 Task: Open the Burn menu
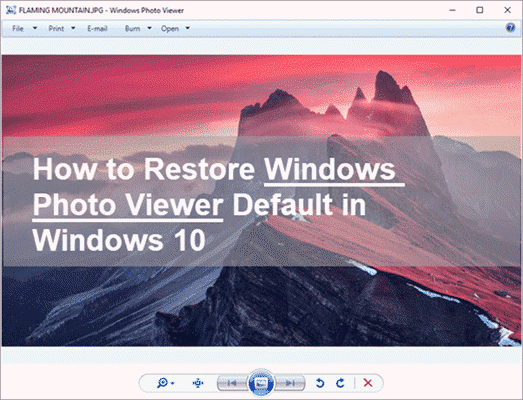coord(132,29)
